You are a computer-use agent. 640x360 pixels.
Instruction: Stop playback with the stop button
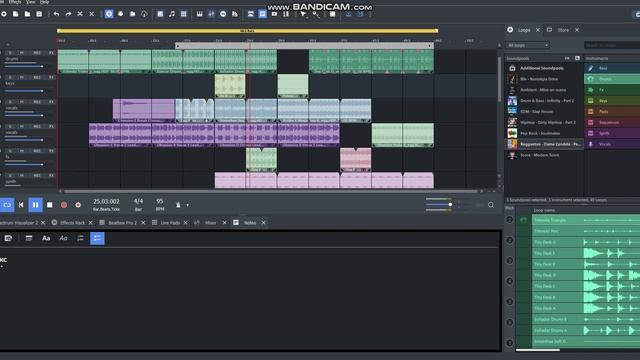coord(50,205)
